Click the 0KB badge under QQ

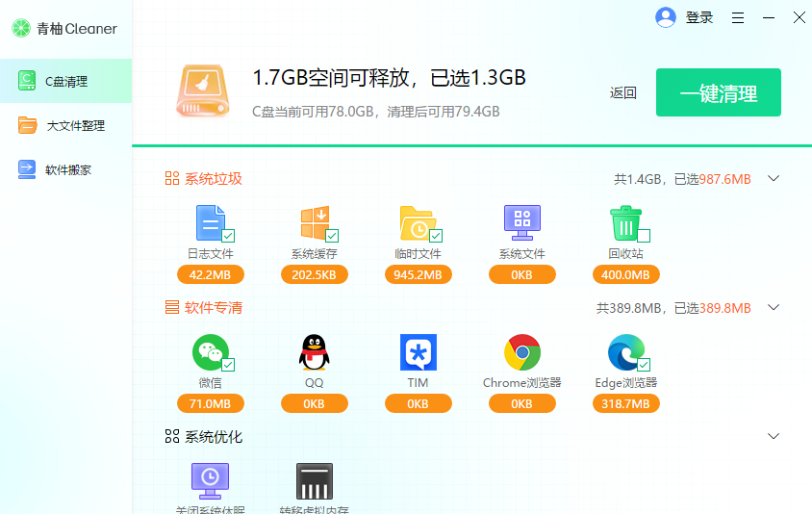click(x=315, y=403)
